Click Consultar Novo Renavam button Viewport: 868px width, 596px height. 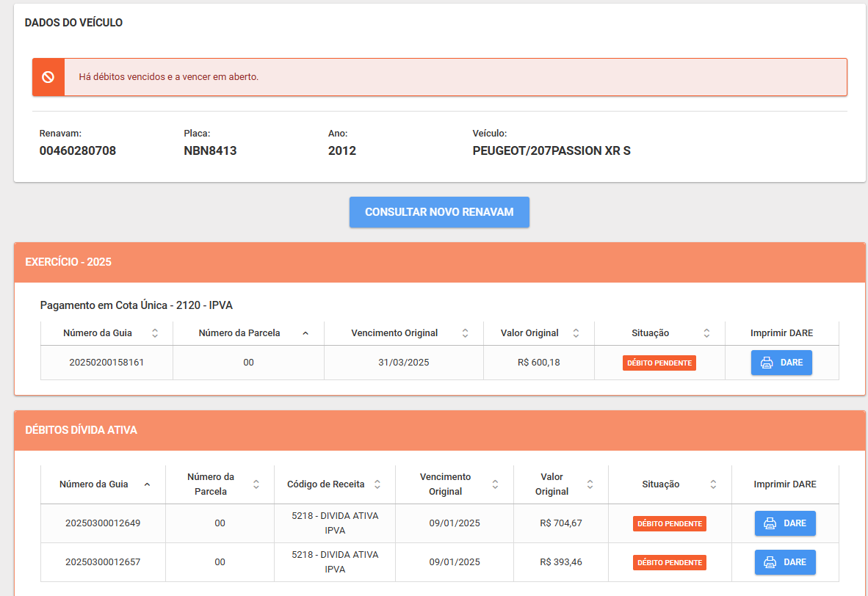point(439,212)
